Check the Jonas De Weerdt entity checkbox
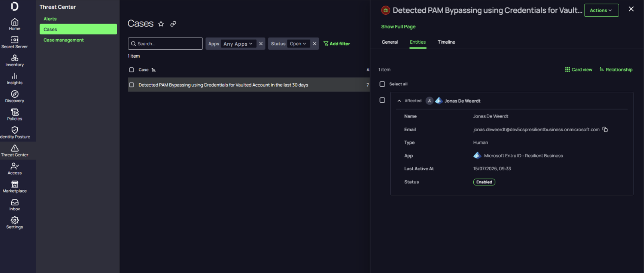The width and height of the screenshot is (644, 273). 382,100
